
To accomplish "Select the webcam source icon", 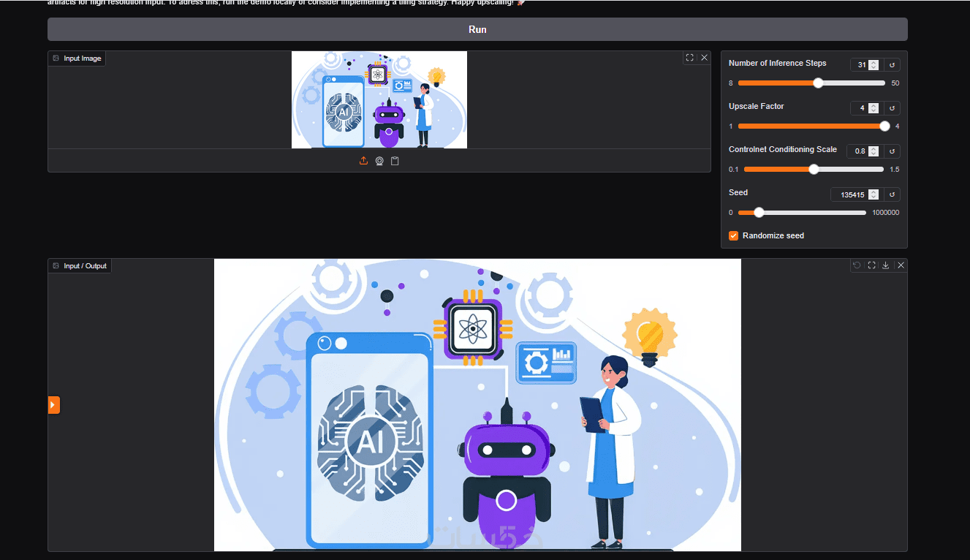I will click(x=379, y=161).
